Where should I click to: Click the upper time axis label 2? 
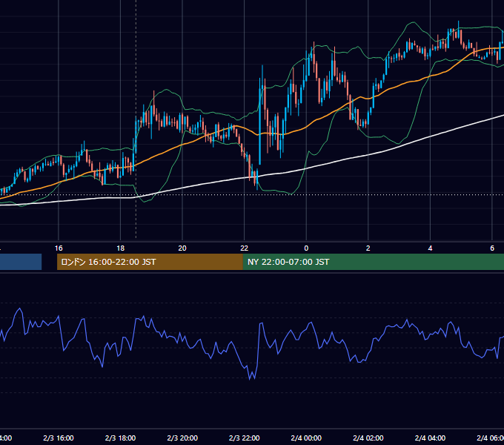368,248
